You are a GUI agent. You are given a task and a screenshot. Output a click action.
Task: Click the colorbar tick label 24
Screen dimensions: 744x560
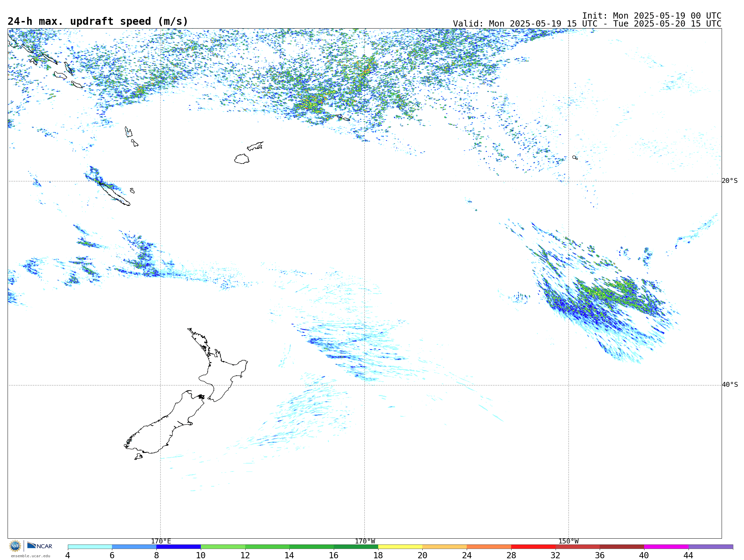click(x=467, y=556)
